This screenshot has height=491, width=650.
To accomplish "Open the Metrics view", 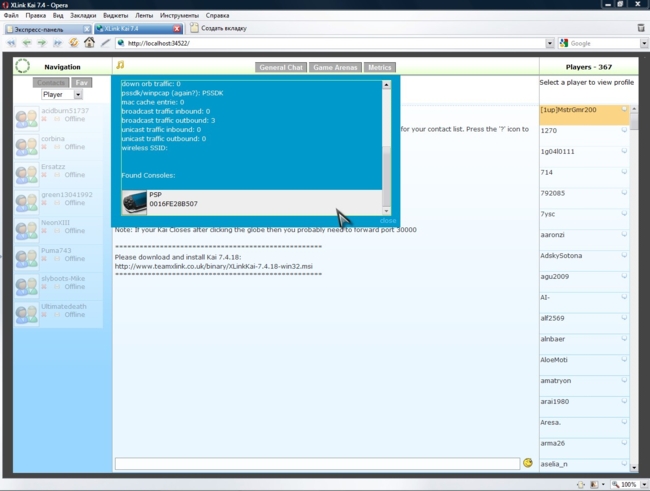I will (380, 67).
